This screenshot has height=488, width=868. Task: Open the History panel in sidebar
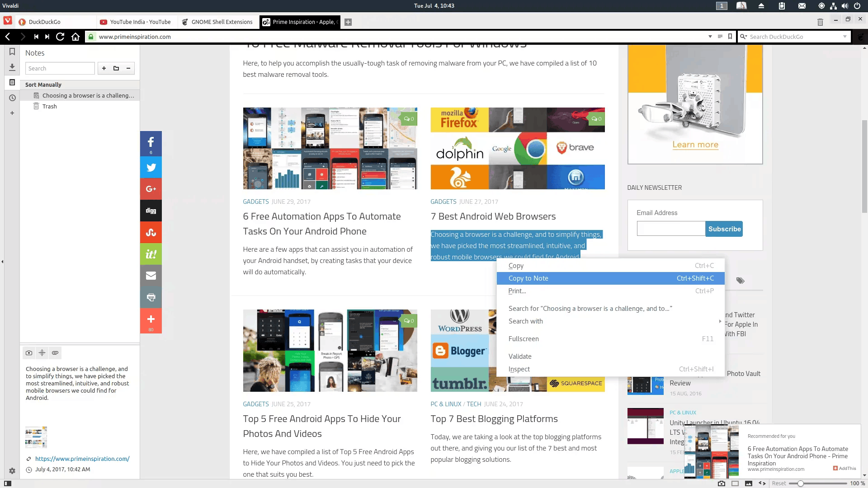coord(12,98)
